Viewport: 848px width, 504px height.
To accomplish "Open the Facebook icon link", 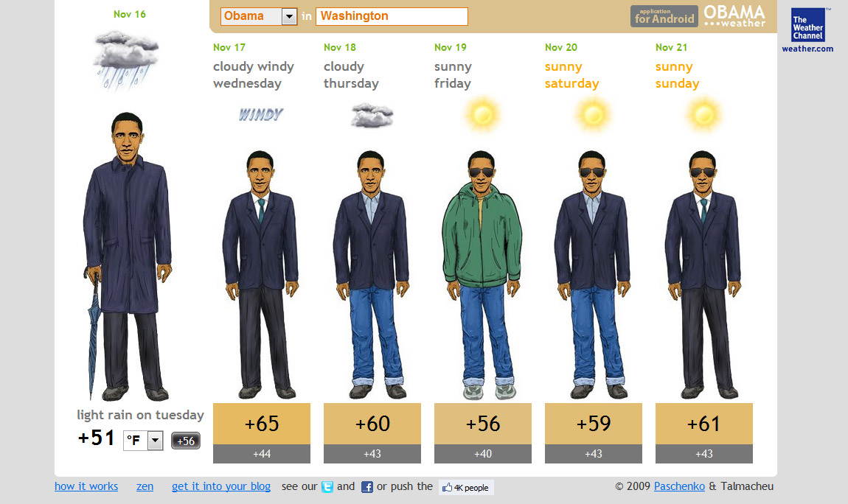I will (366, 487).
